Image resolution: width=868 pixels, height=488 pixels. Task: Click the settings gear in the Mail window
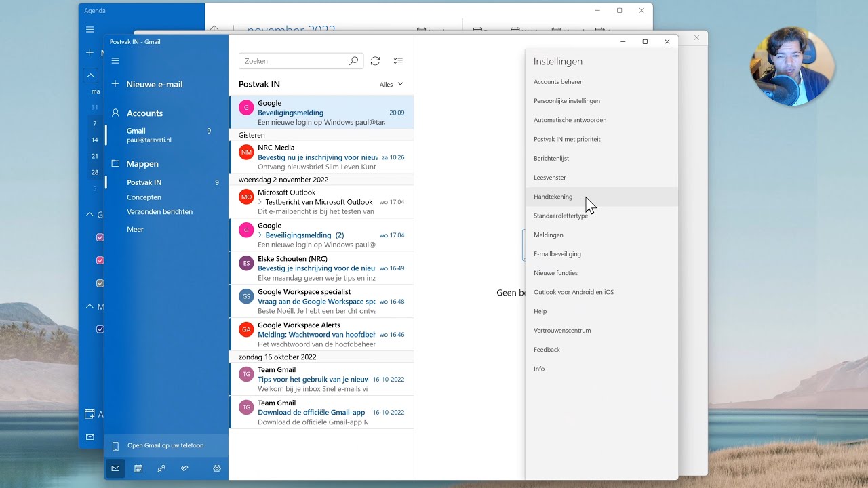click(x=217, y=468)
